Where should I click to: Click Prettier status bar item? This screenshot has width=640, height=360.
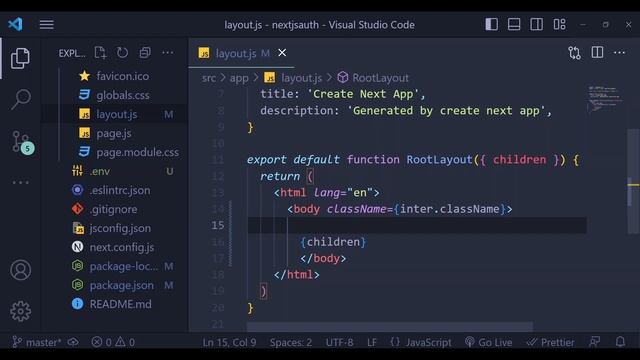[x=550, y=342]
